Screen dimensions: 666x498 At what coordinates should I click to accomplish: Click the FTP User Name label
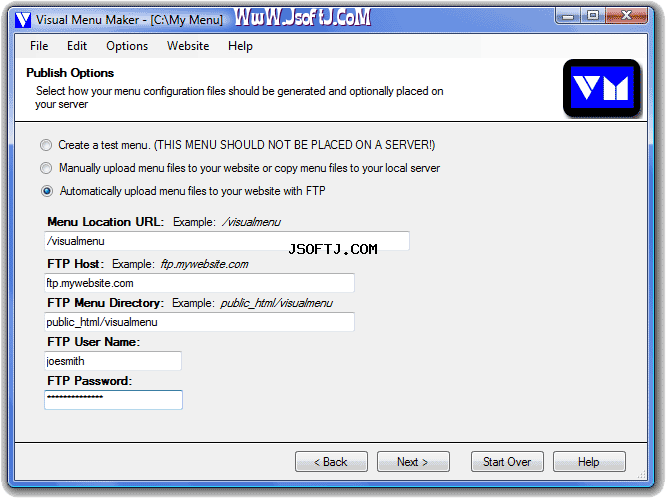[x=93, y=342]
